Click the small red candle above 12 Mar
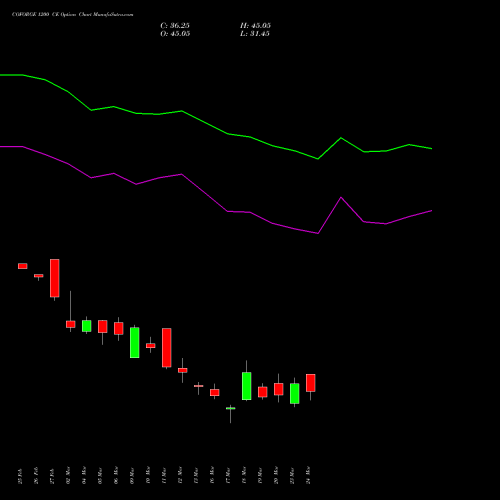This screenshot has width=500, height=500. click(x=183, y=370)
